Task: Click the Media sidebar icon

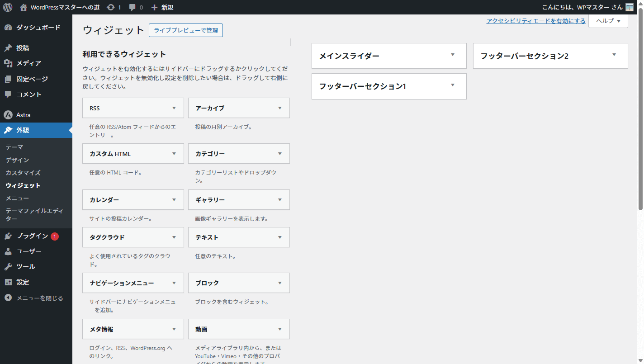Action: coord(8,63)
